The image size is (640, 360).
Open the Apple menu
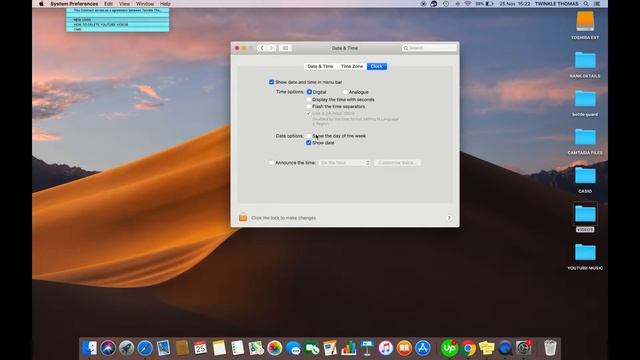click(x=41, y=4)
